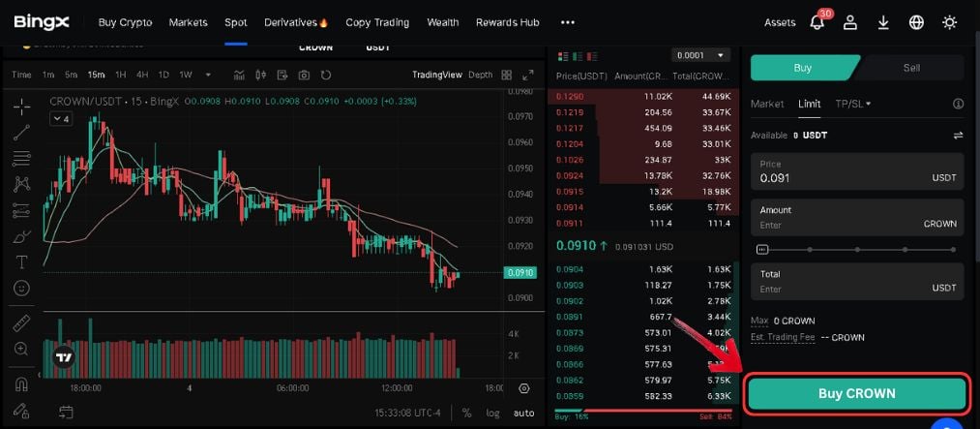The width and height of the screenshot is (980, 429).
Task: Open the Buy Crypto menu
Action: (125, 22)
